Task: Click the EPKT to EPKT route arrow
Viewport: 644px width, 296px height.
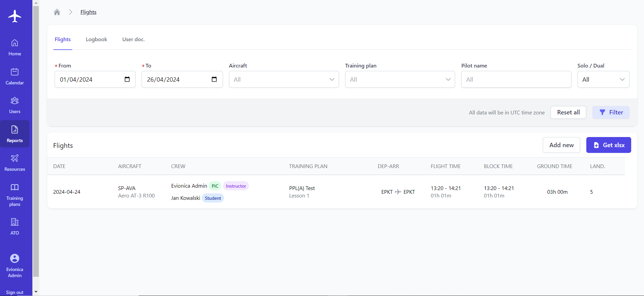Action: coord(398,192)
